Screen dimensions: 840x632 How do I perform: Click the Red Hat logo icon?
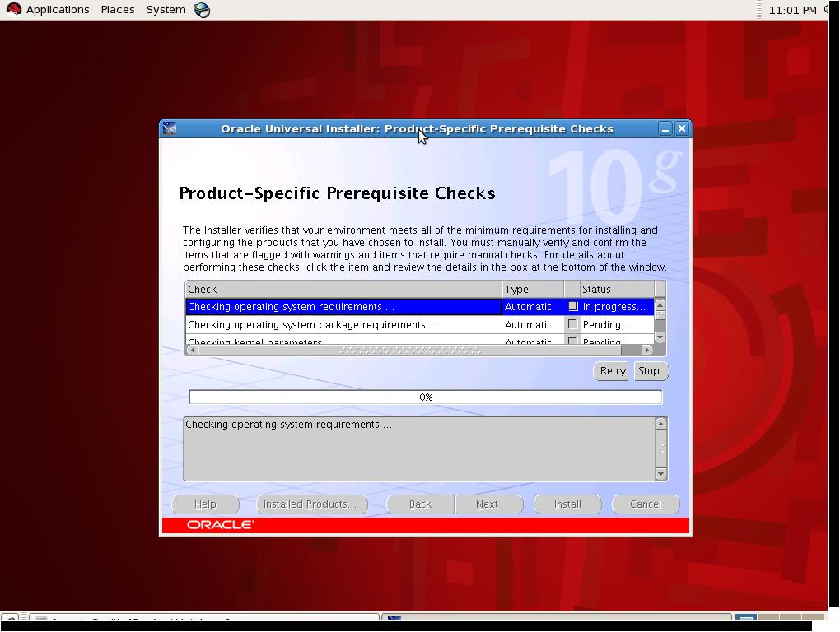point(13,9)
